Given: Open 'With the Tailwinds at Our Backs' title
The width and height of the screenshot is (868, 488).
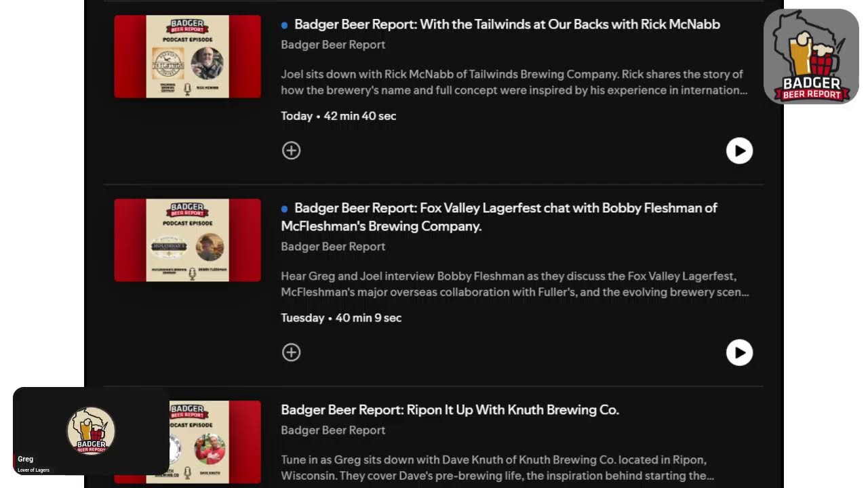Looking at the screenshot, I should (507, 24).
